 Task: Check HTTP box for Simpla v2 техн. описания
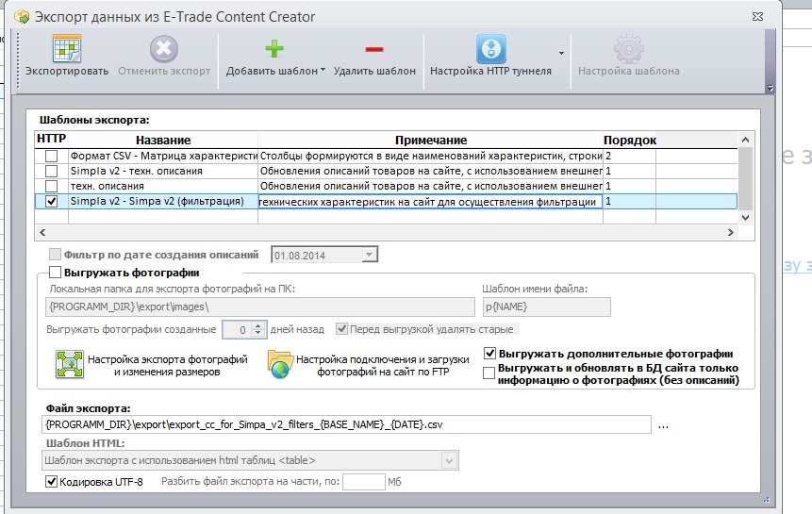tap(51, 171)
